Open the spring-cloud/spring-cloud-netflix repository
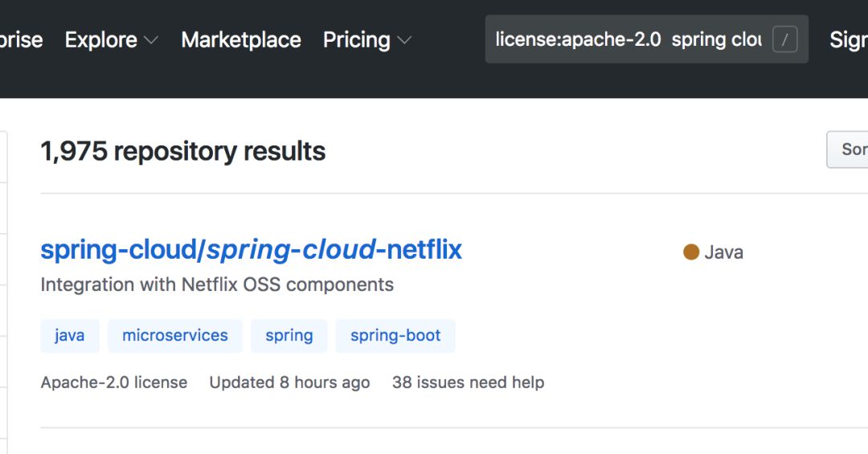This screenshot has height=454, width=868. pos(251,250)
